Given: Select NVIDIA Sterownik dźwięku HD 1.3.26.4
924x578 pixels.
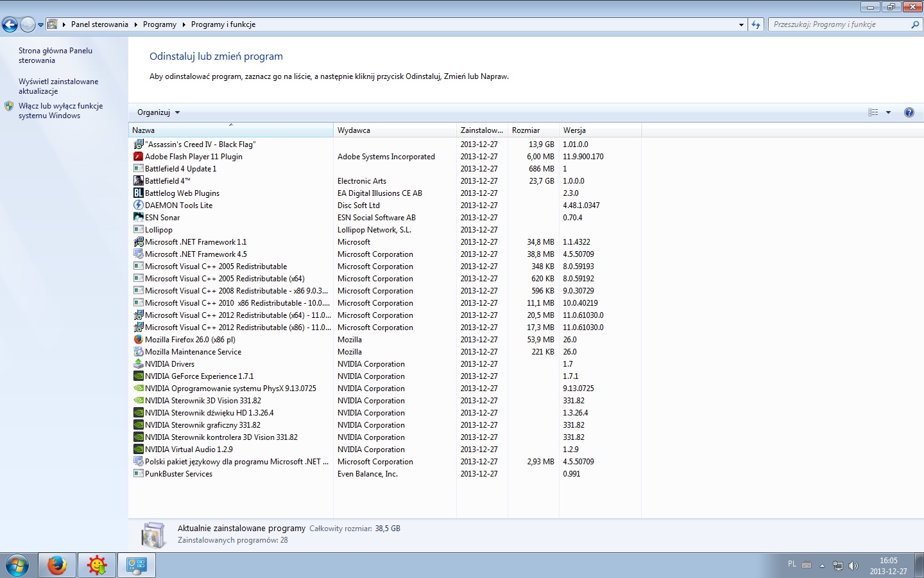Looking at the screenshot, I should pos(385,413).
